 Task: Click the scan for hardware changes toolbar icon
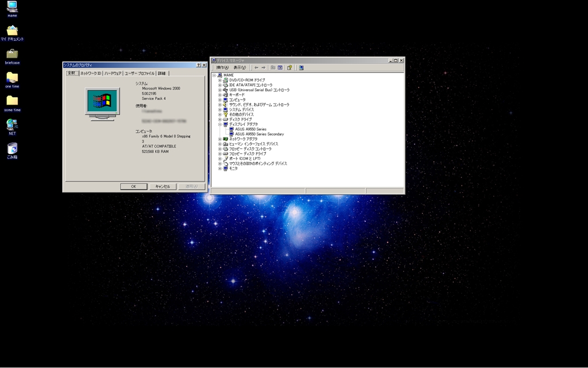click(301, 68)
